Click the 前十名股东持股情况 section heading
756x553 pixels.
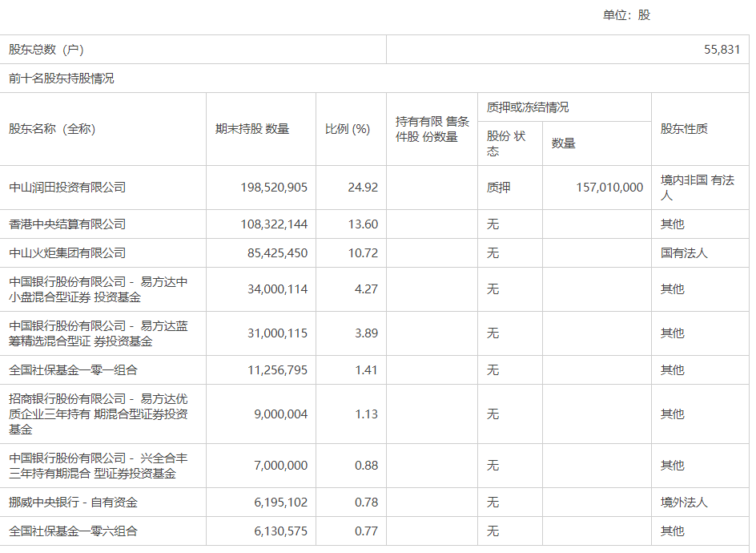pos(62,79)
